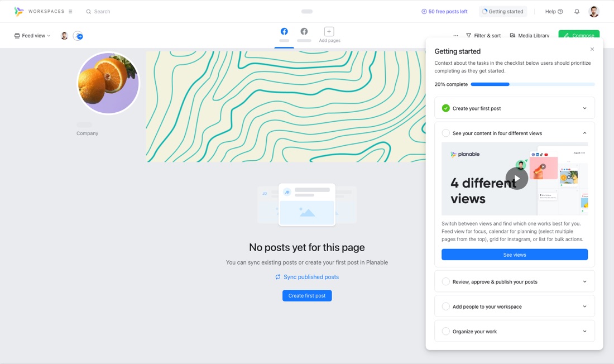Click the Company label under profile
The width and height of the screenshot is (614, 364).
(x=87, y=133)
